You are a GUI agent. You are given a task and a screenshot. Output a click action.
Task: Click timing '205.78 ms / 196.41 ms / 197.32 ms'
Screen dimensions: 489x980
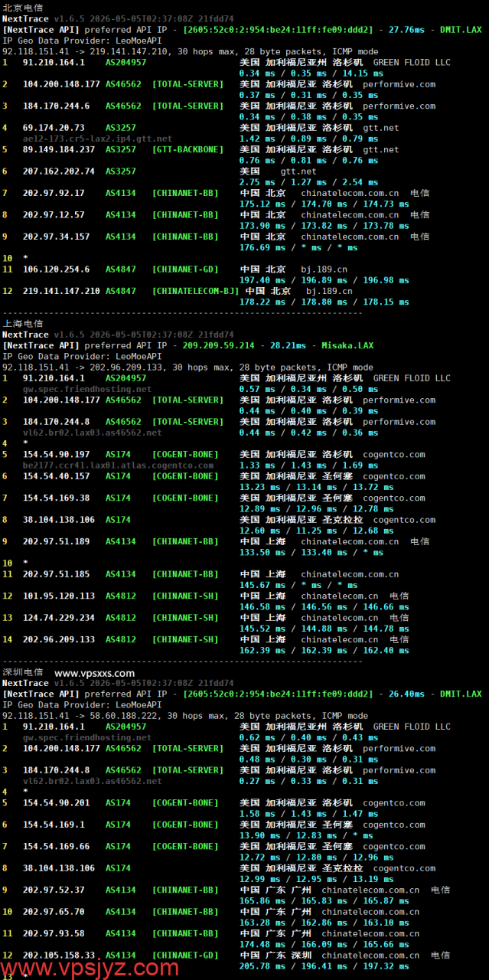(x=324, y=966)
